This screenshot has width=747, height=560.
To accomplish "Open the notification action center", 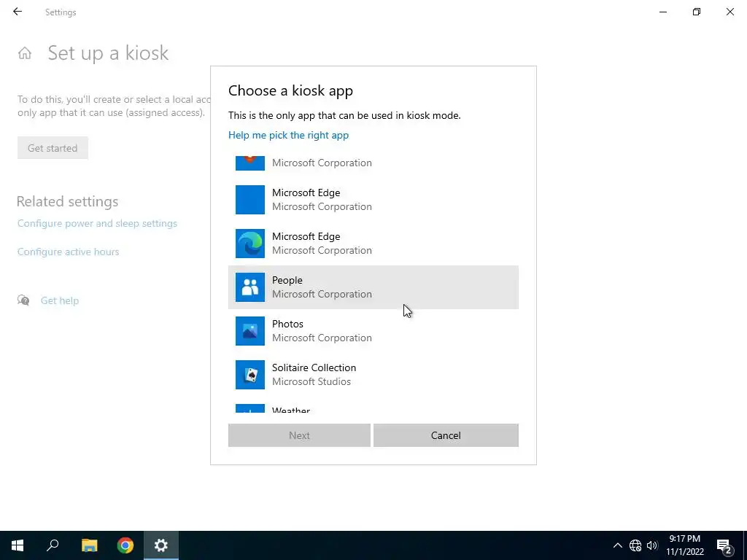I will [724, 545].
